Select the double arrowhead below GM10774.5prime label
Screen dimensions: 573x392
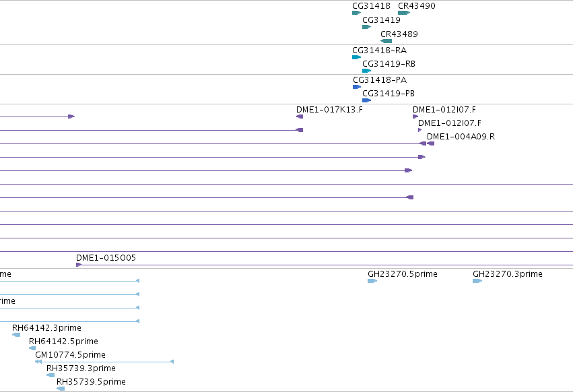(x=38, y=362)
